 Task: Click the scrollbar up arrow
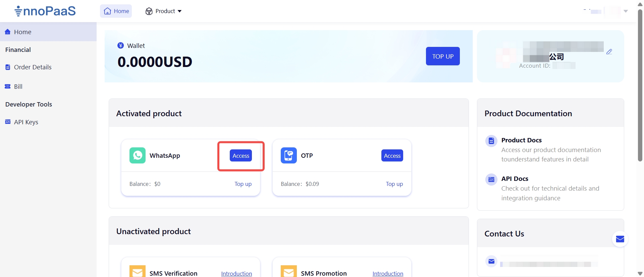point(640,4)
